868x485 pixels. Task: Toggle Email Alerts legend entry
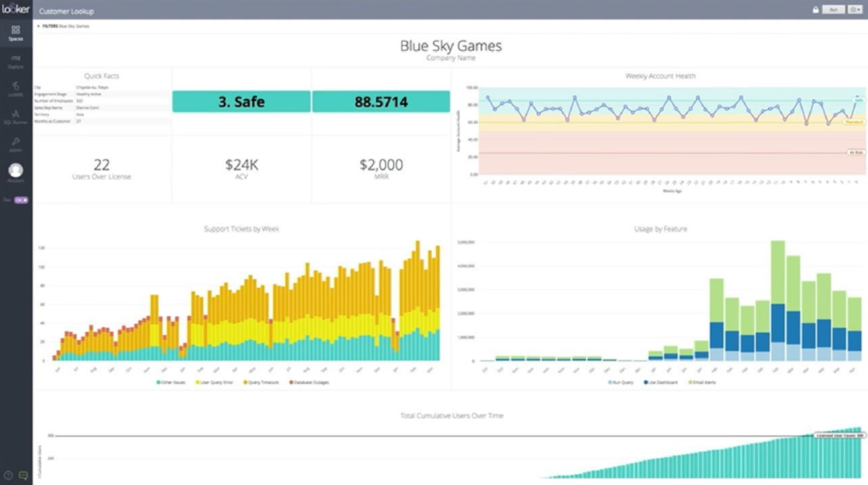[702, 382]
